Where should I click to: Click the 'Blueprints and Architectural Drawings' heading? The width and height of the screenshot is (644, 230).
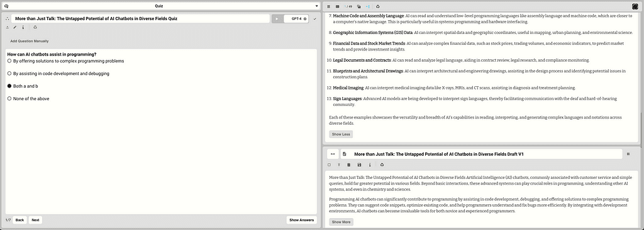pos(368,71)
